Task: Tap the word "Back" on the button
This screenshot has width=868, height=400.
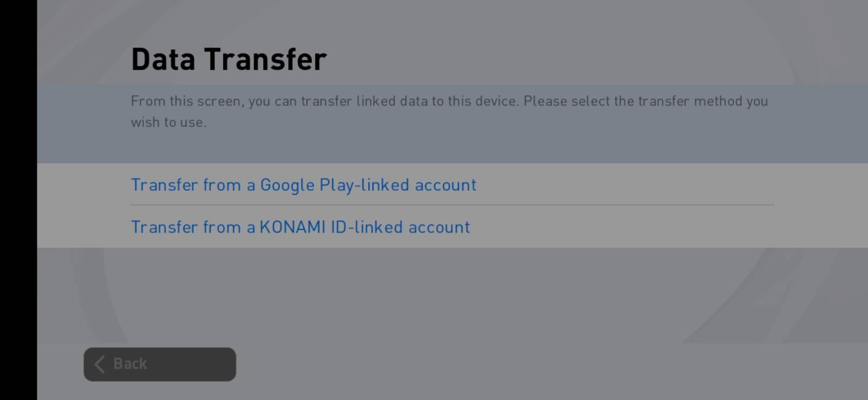Action: pos(130,364)
